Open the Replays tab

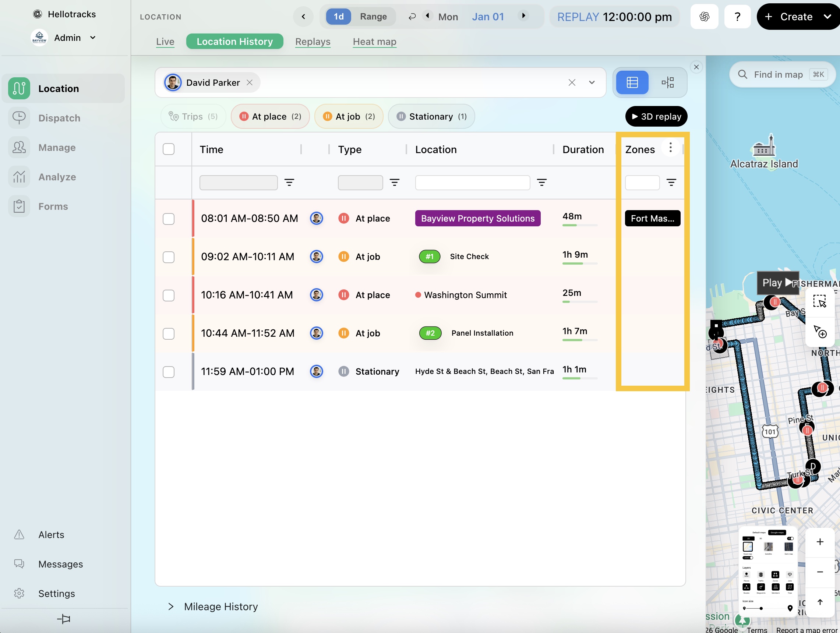point(313,41)
